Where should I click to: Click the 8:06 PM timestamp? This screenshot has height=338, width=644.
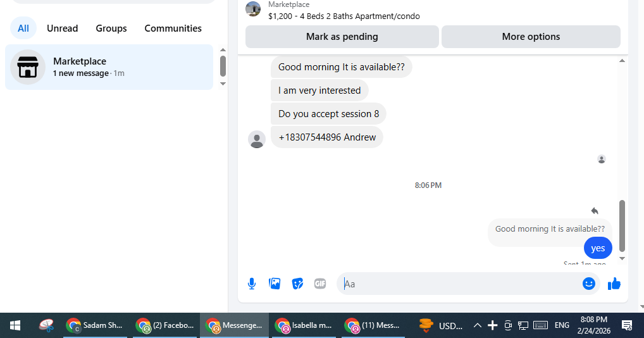tap(428, 185)
